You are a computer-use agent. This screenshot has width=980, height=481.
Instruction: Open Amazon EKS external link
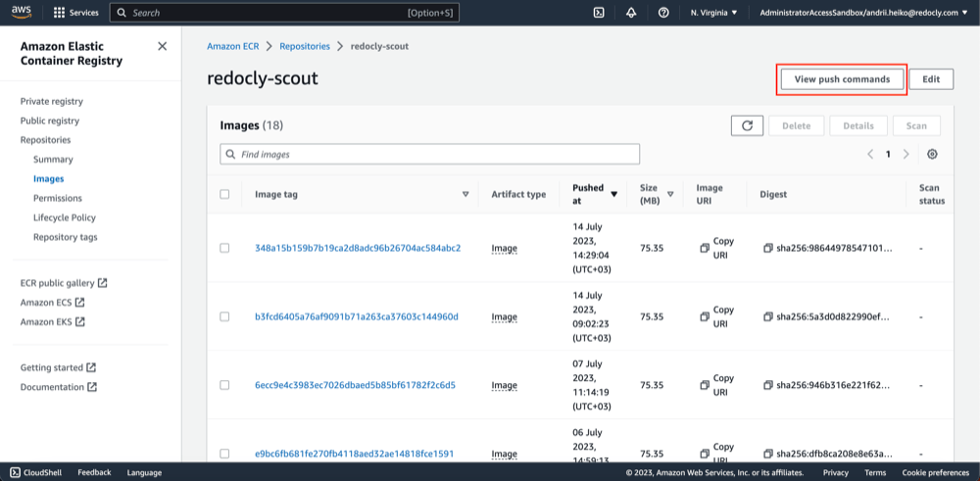coord(53,321)
